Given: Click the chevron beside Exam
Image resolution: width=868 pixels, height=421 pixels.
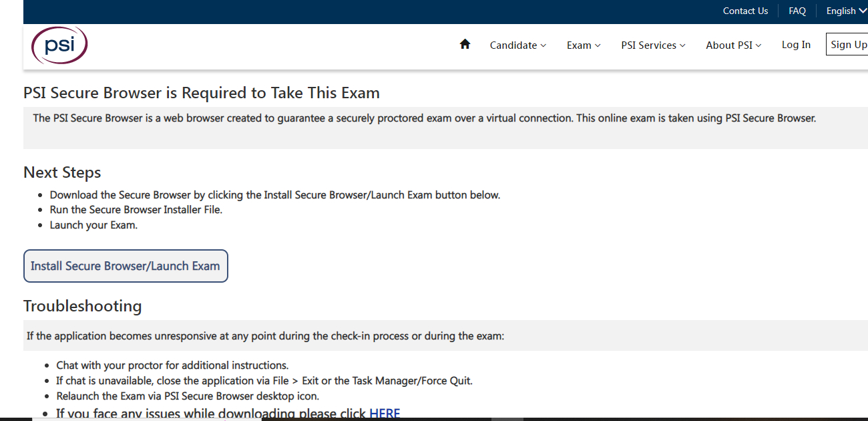Looking at the screenshot, I should coord(599,45).
